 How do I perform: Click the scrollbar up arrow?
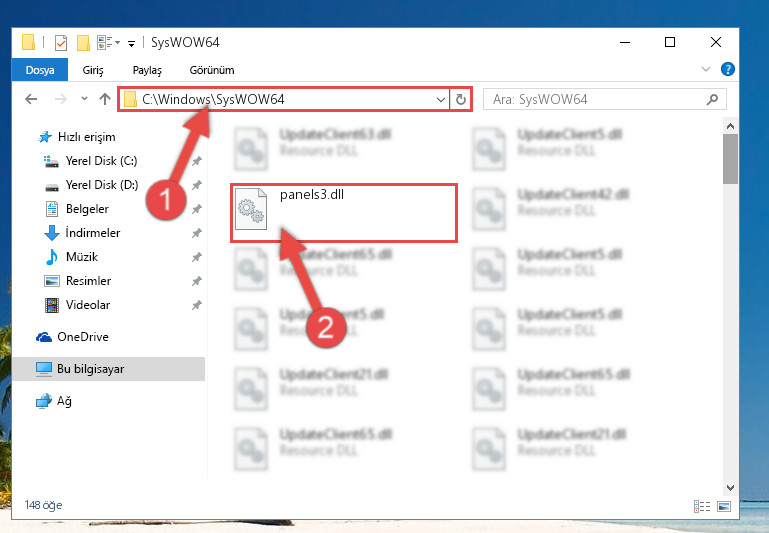point(730,126)
